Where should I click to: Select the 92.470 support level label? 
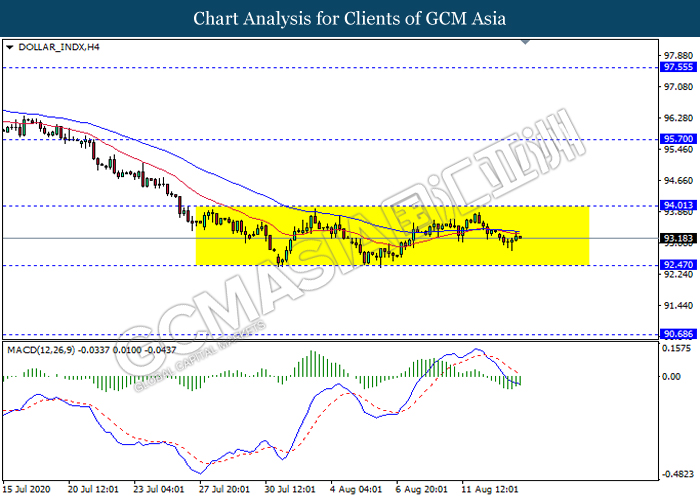[678, 265]
